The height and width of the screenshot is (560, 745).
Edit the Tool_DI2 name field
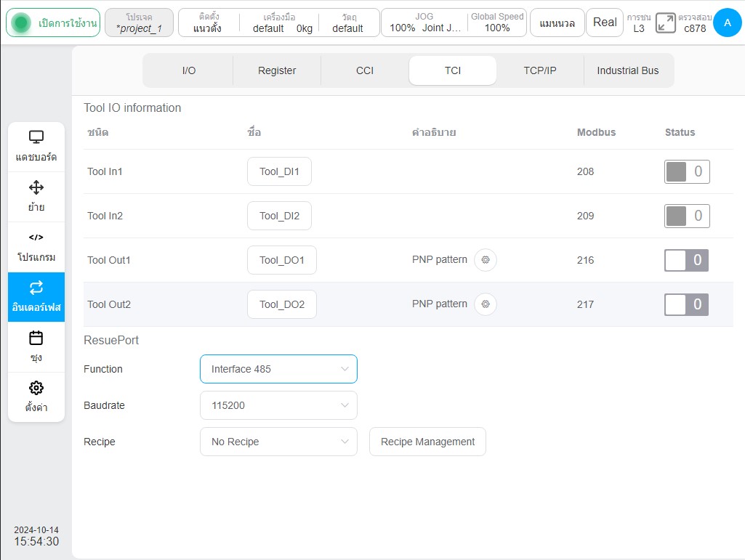tap(279, 216)
